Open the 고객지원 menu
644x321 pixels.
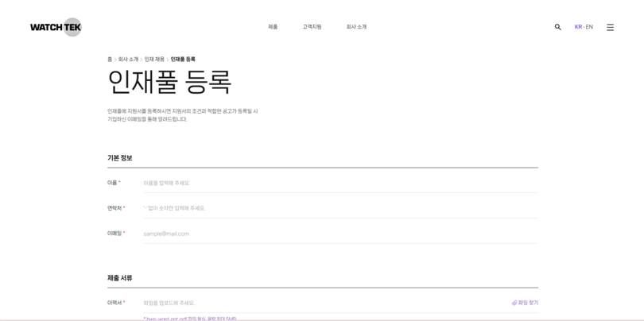[x=312, y=27]
